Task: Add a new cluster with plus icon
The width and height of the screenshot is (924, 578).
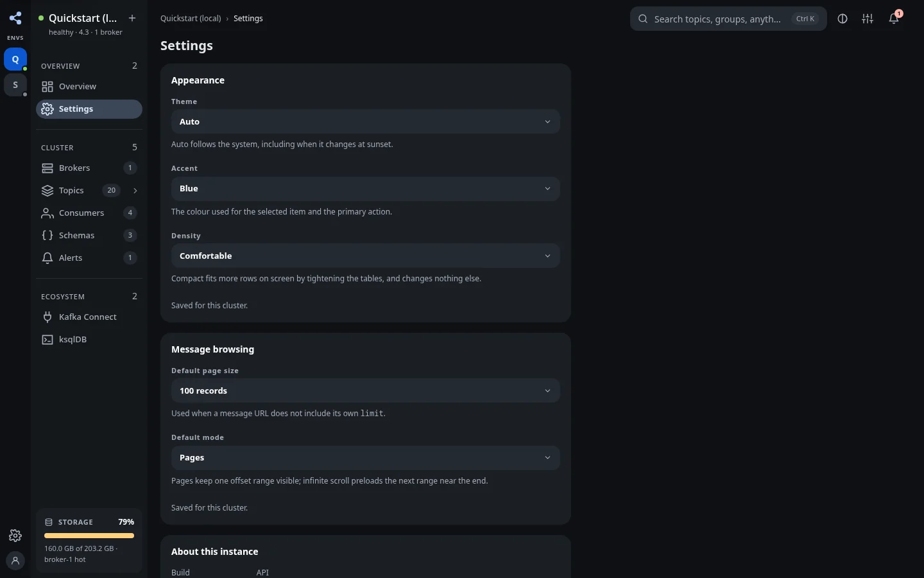Action: click(132, 18)
